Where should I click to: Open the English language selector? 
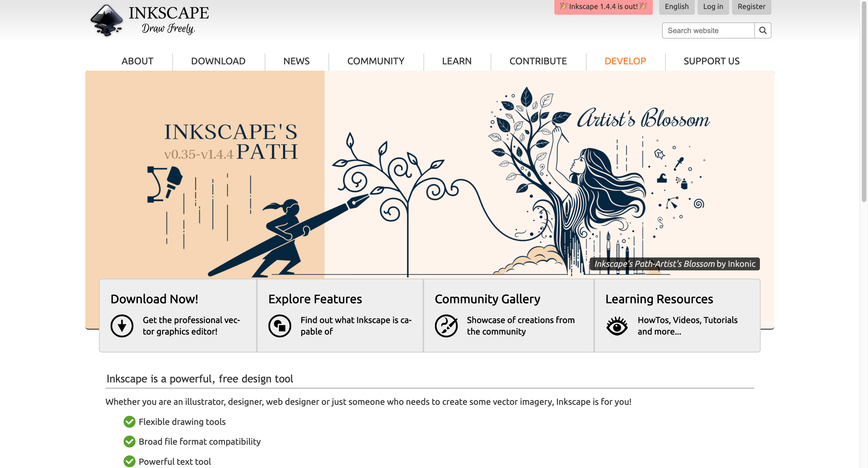677,7
